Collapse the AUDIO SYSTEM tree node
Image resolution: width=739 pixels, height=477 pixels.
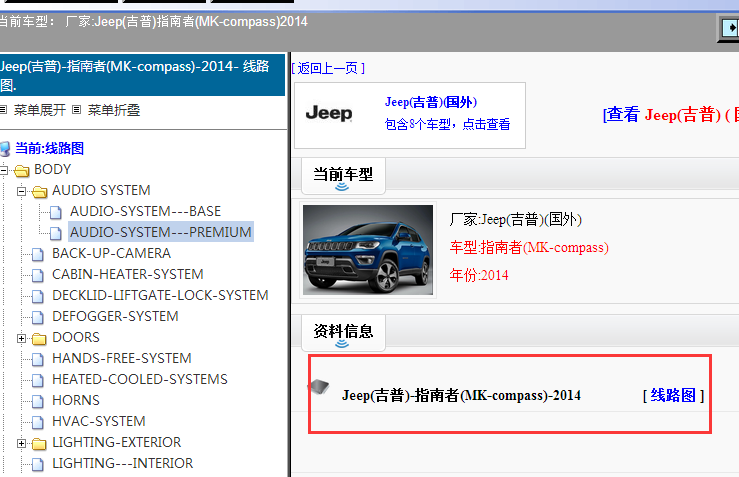[21, 191]
